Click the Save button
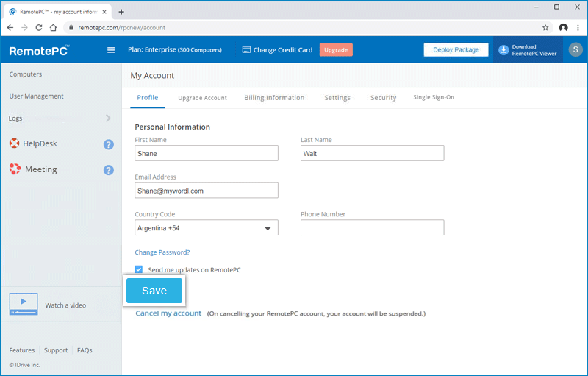The height and width of the screenshot is (376, 588). (x=154, y=291)
